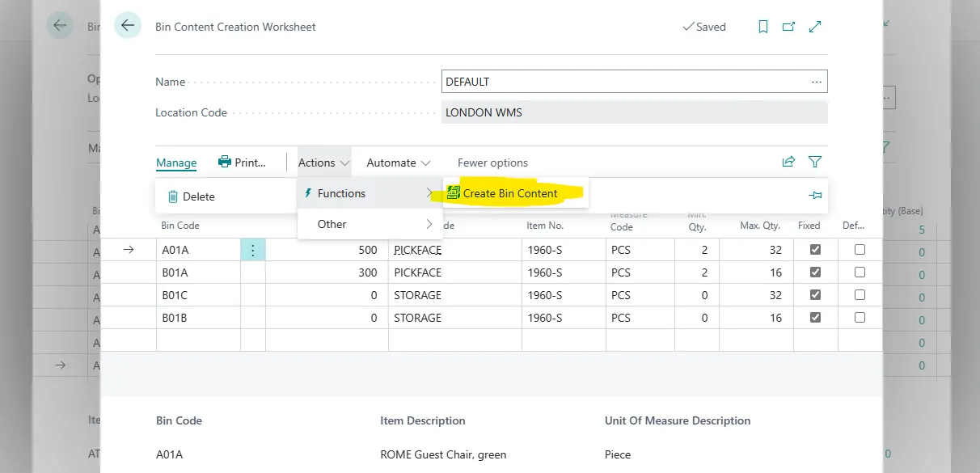Expand worksheet to full screen icon
Screen dimensions: 980x473
815,27
